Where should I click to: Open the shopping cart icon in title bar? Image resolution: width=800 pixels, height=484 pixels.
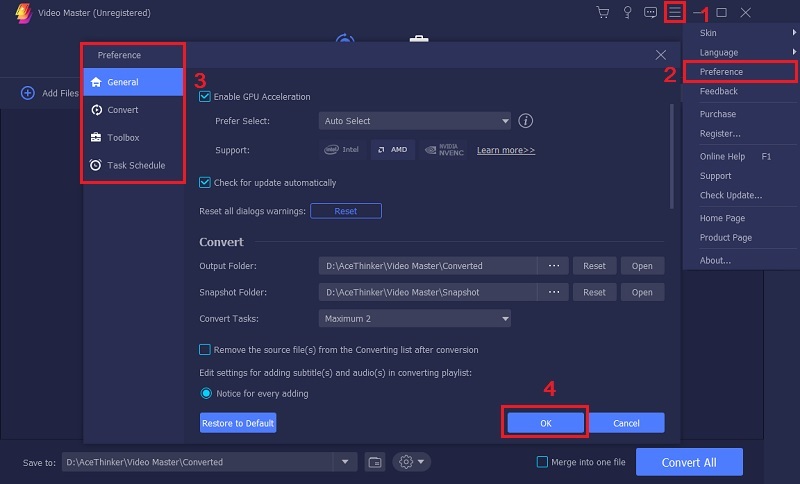[603, 12]
